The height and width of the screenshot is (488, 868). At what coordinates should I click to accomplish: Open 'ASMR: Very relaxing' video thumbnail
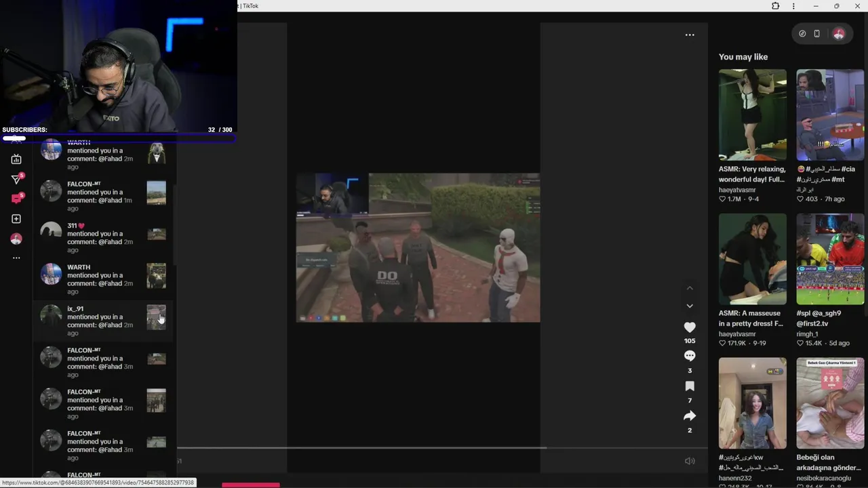(753, 115)
